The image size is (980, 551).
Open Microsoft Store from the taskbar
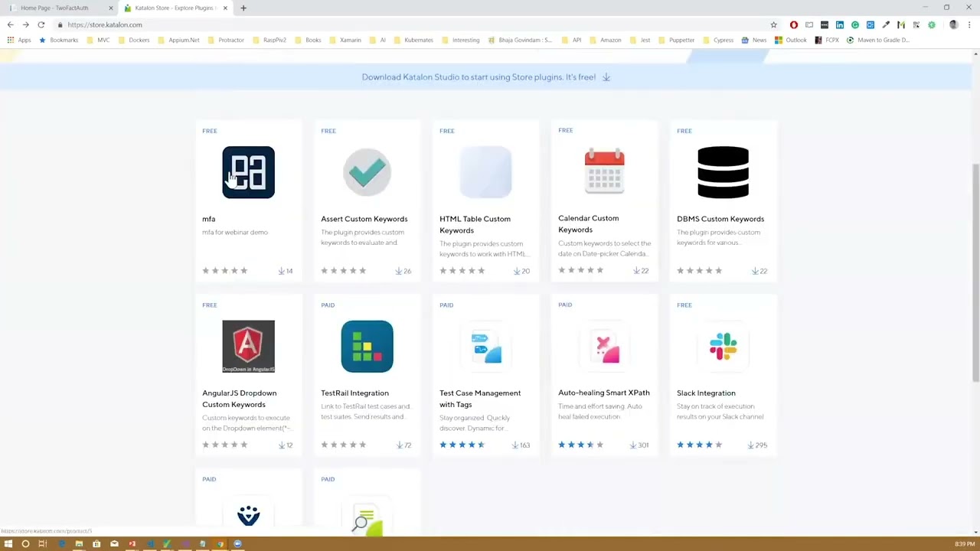(x=96, y=544)
